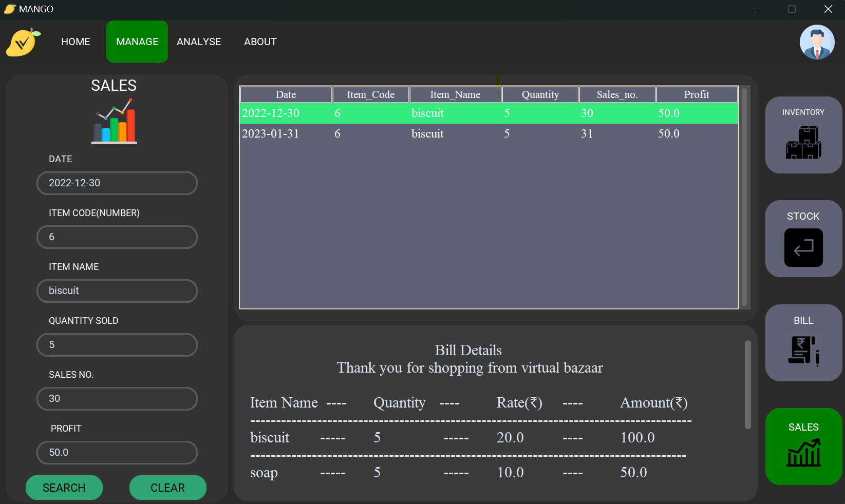Select the Sales growth chart icon

point(803,454)
